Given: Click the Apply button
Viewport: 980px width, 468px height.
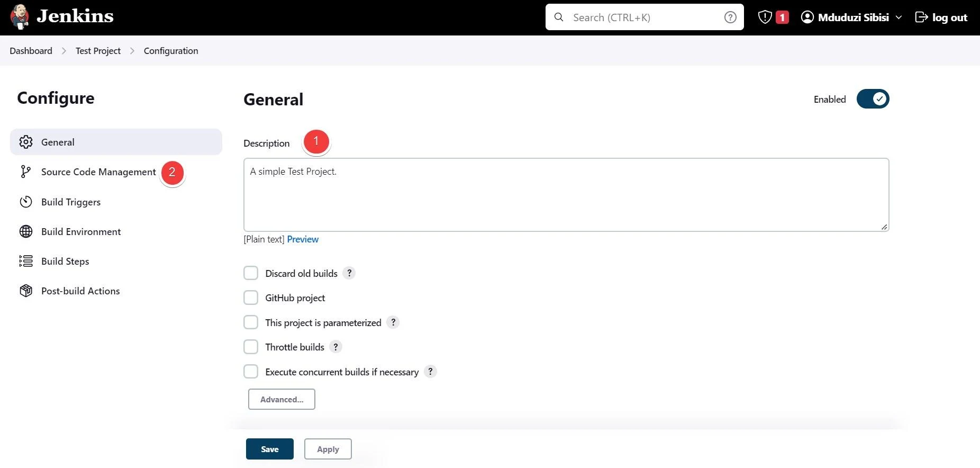Looking at the screenshot, I should point(328,449).
